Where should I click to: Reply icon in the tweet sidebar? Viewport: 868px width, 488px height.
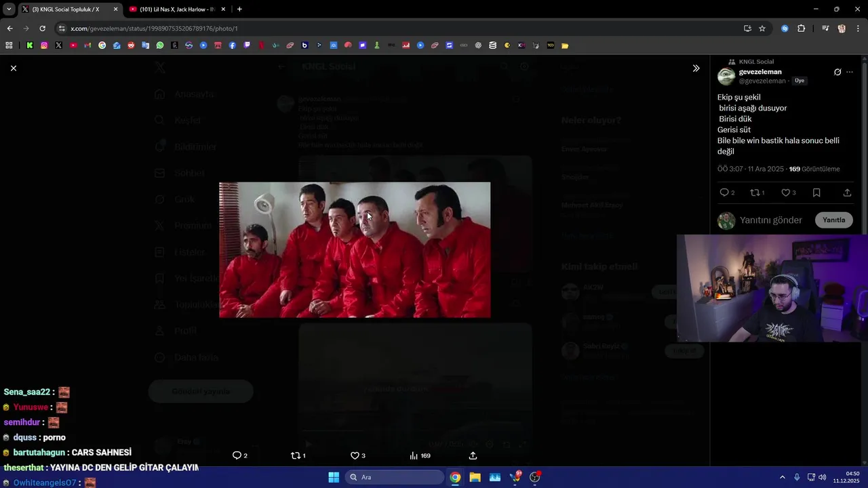point(724,192)
